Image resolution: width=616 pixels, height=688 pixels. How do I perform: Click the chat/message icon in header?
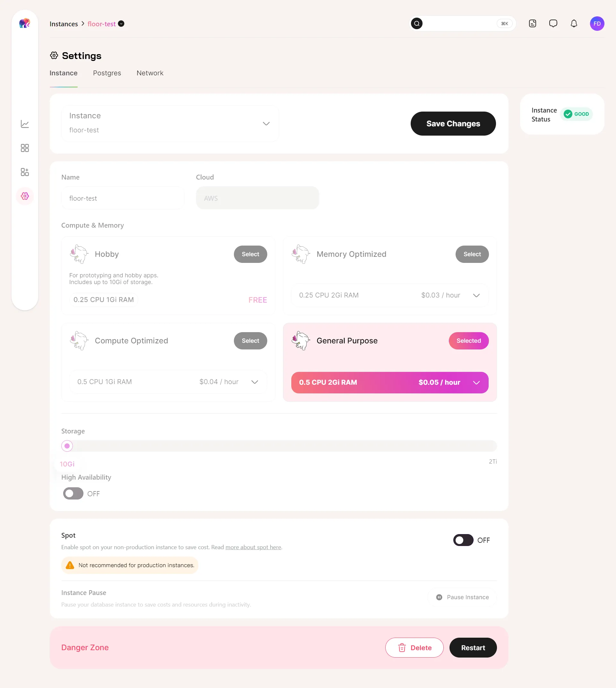click(x=553, y=24)
